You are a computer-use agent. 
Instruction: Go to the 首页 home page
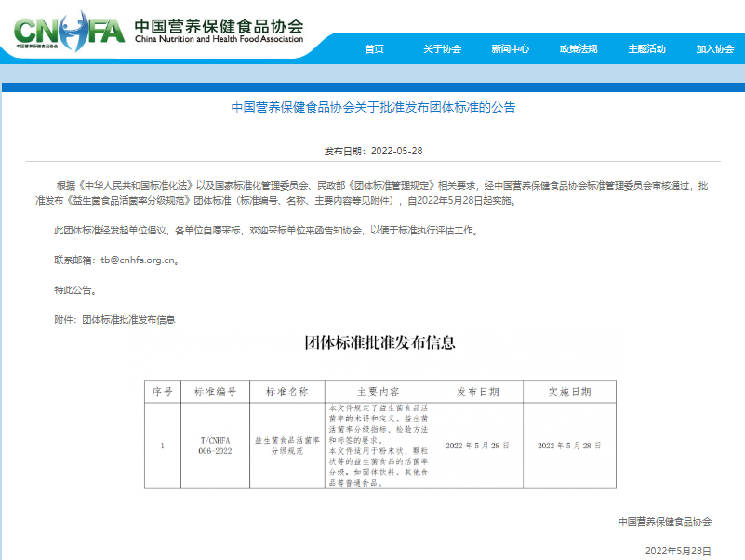374,49
